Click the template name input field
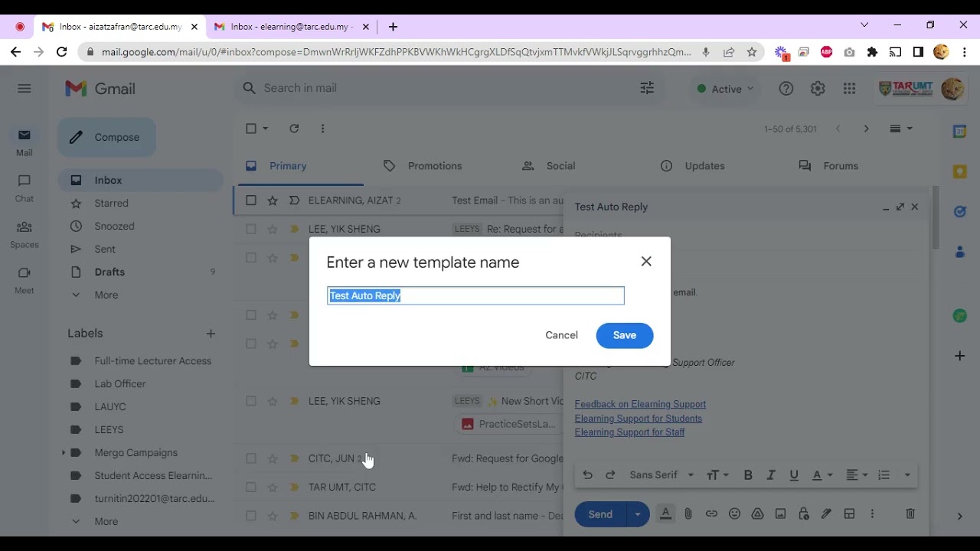The image size is (980, 551). click(475, 295)
